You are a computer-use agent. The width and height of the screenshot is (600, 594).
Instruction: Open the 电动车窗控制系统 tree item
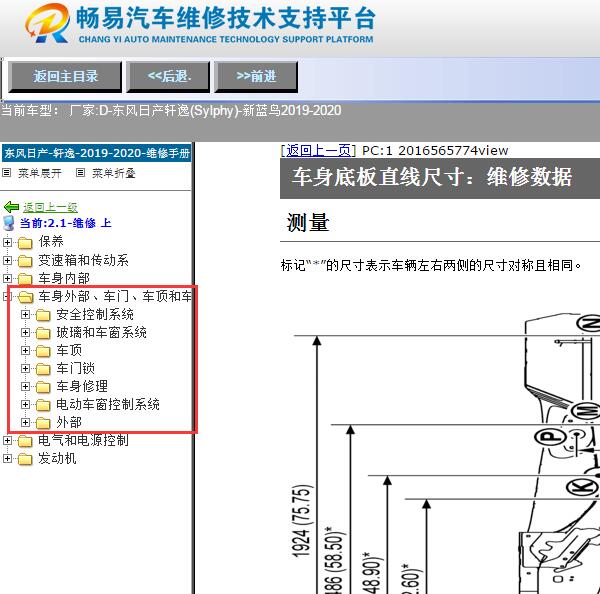[108, 404]
